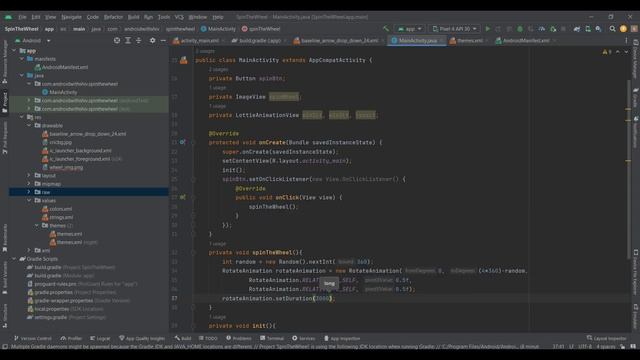Click the Make Project hammer icon

386,29
